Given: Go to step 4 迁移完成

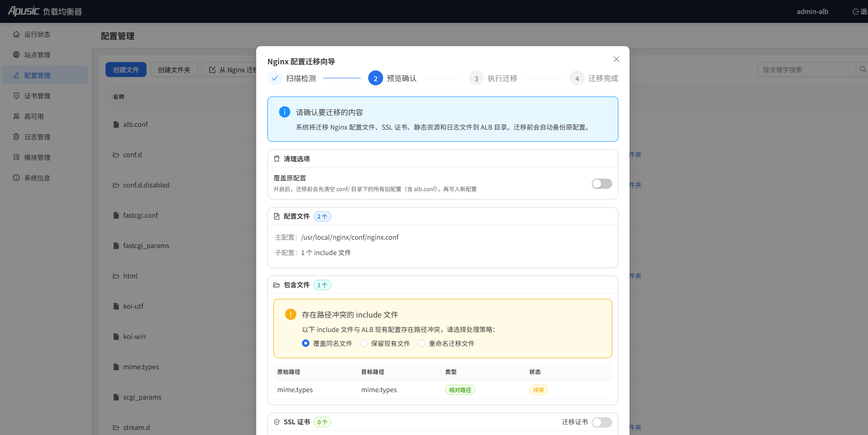Looking at the screenshot, I should (594, 78).
